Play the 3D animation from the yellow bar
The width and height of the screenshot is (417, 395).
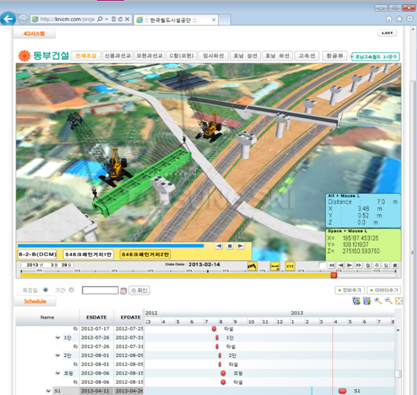pyautogui.click(x=240, y=246)
